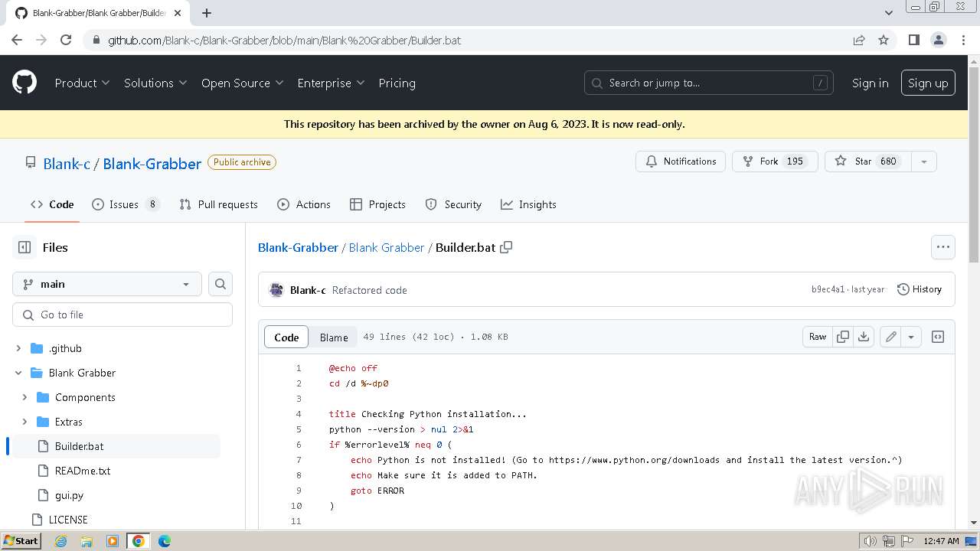
Task: Open the Blank-c owner link
Action: coord(67,164)
